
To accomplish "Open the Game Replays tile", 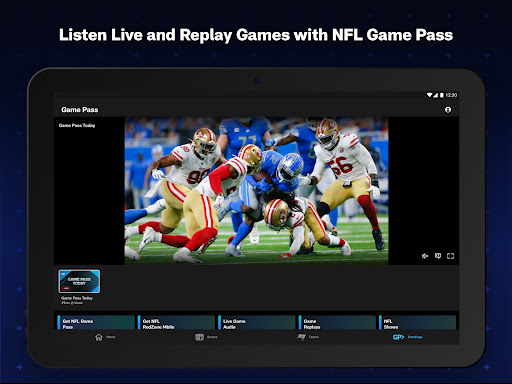I will pos(337,323).
